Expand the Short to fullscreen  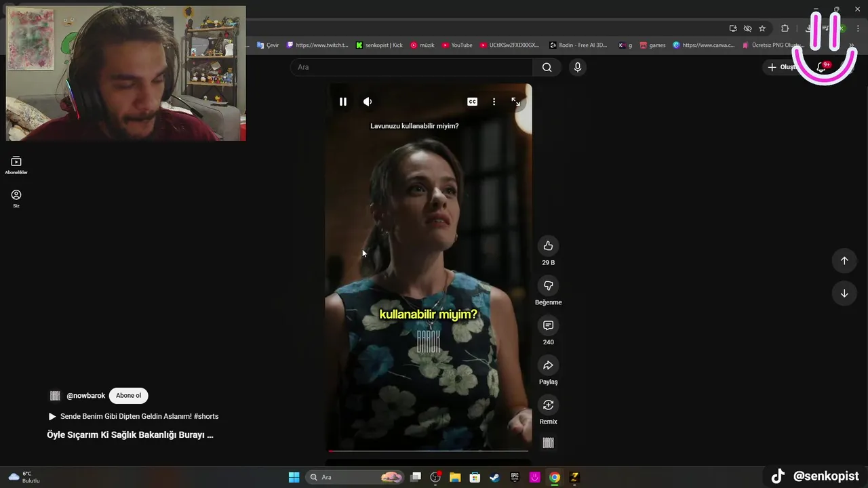515,102
